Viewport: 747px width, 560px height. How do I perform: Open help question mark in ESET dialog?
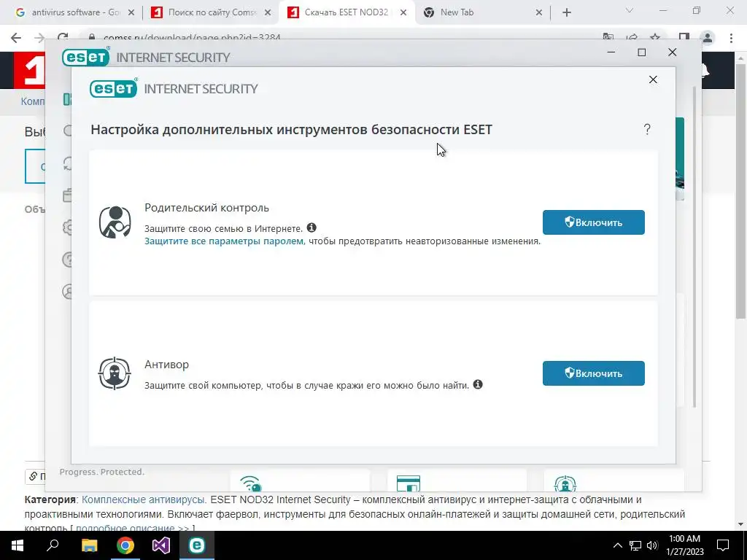pos(647,129)
